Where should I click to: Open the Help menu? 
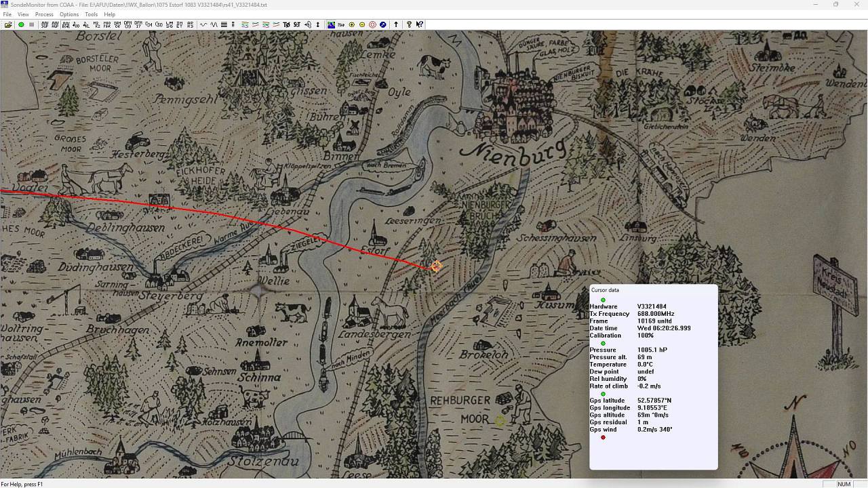[x=109, y=14]
